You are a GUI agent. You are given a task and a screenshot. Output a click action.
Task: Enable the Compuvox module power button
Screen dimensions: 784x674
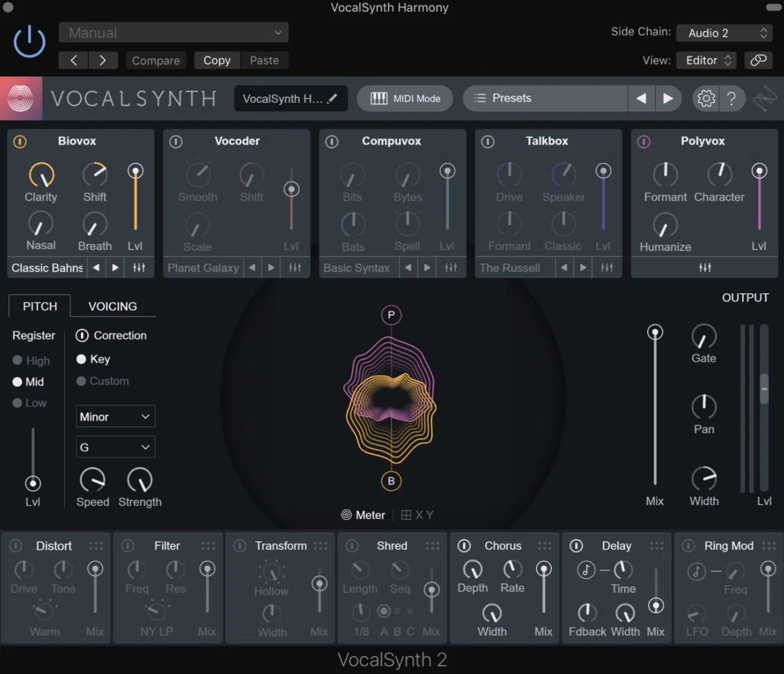[332, 142]
